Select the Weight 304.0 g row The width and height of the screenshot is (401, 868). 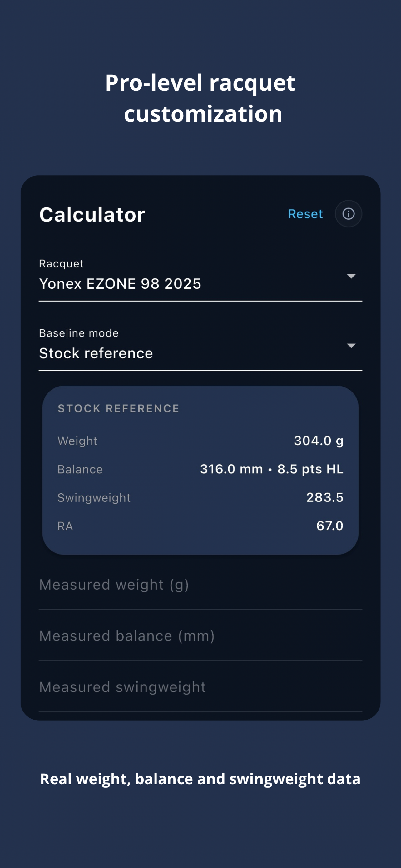pos(200,441)
